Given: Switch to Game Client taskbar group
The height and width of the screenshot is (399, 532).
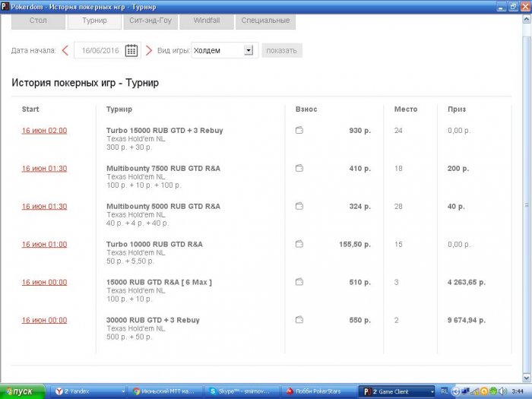Looking at the screenshot, I should click(396, 391).
